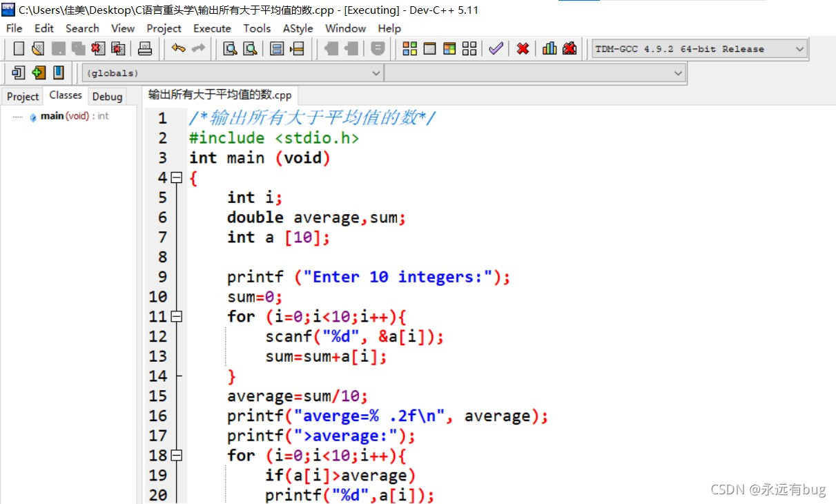Screen dimensions: 836x504
Task: Click the Profile Analysis bar-chart icon
Action: [x=550, y=48]
